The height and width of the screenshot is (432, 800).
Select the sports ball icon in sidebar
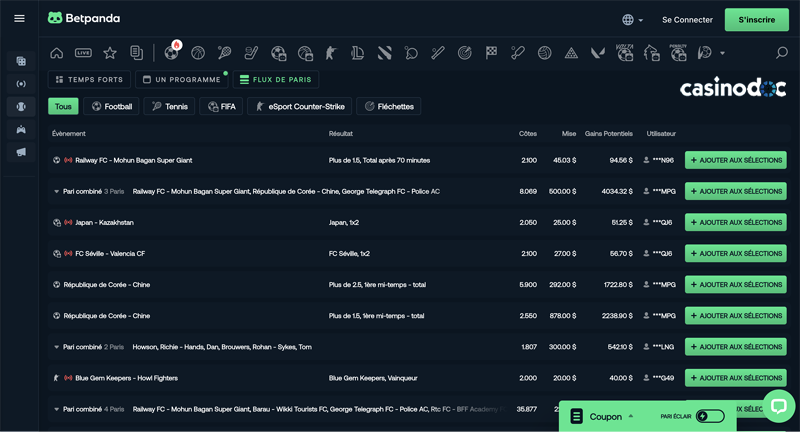[x=21, y=107]
